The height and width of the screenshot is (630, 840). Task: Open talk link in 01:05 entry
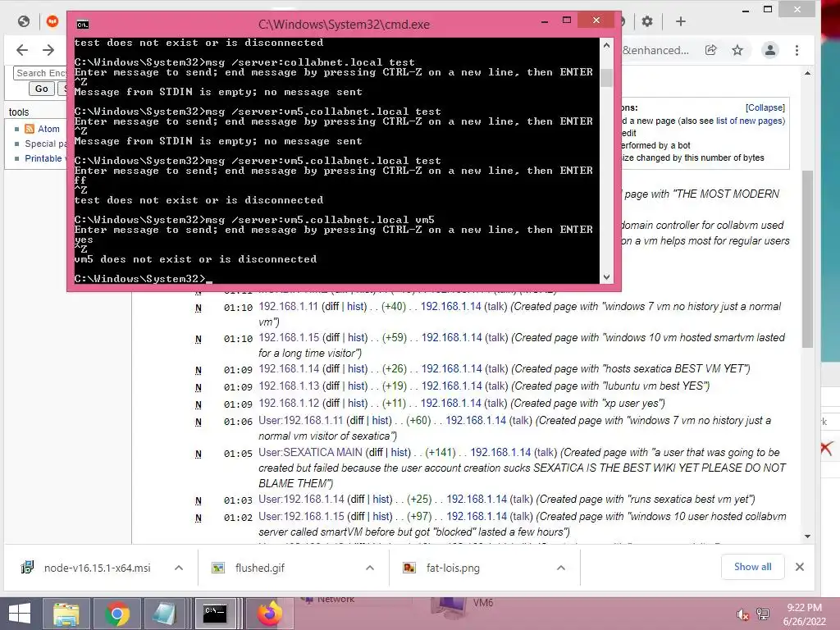click(546, 452)
